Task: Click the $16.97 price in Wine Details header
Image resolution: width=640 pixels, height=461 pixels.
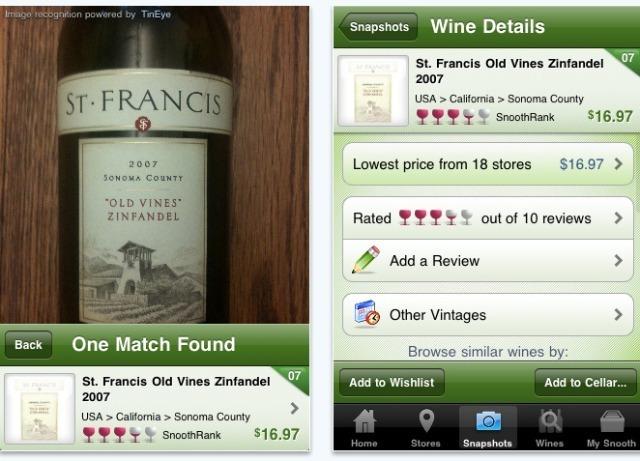Action: coord(610,116)
